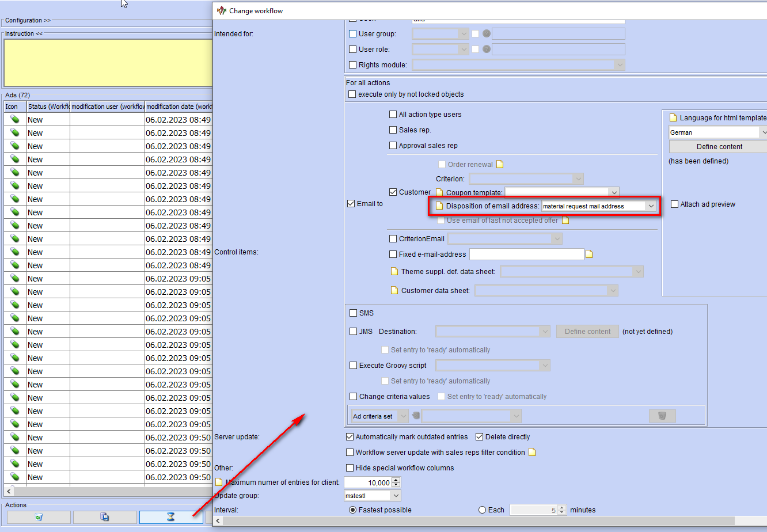The image size is (767, 532).
Task: Click the recycle bin button in Actions
Action: tap(39, 517)
